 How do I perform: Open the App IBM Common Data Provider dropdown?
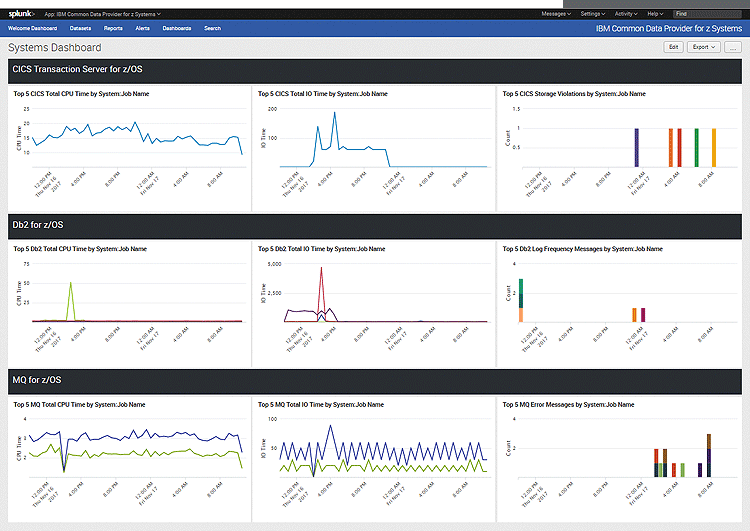click(x=103, y=14)
